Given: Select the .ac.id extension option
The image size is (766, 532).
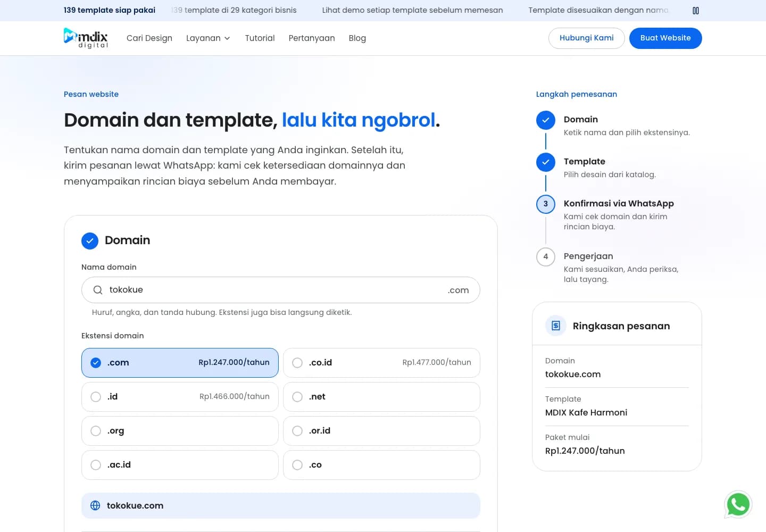Looking at the screenshot, I should (180, 465).
